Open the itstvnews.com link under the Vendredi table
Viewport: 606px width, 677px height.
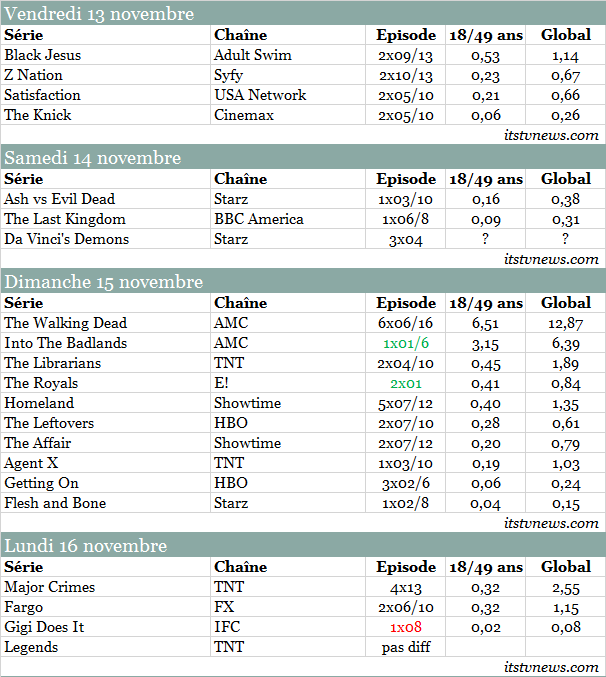552,135
